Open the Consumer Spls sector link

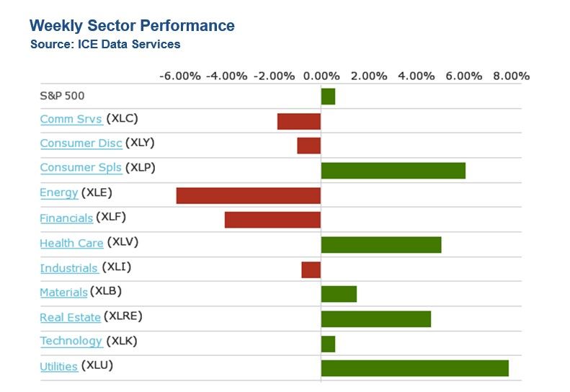(x=81, y=168)
